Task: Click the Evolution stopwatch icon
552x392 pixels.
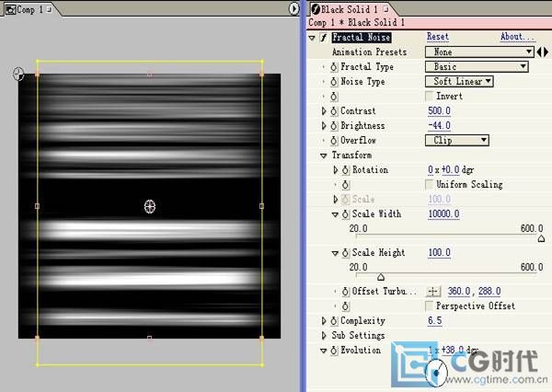Action: click(334, 351)
